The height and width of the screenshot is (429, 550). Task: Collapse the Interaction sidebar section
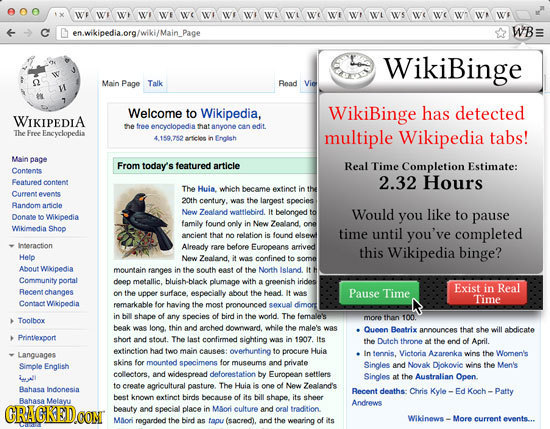[x=12, y=246]
